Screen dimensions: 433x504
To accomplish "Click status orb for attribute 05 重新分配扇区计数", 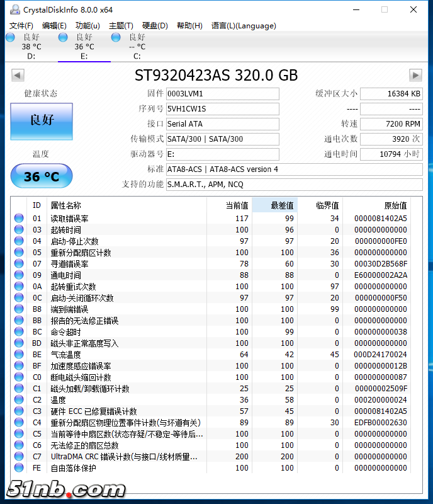I will click(19, 253).
